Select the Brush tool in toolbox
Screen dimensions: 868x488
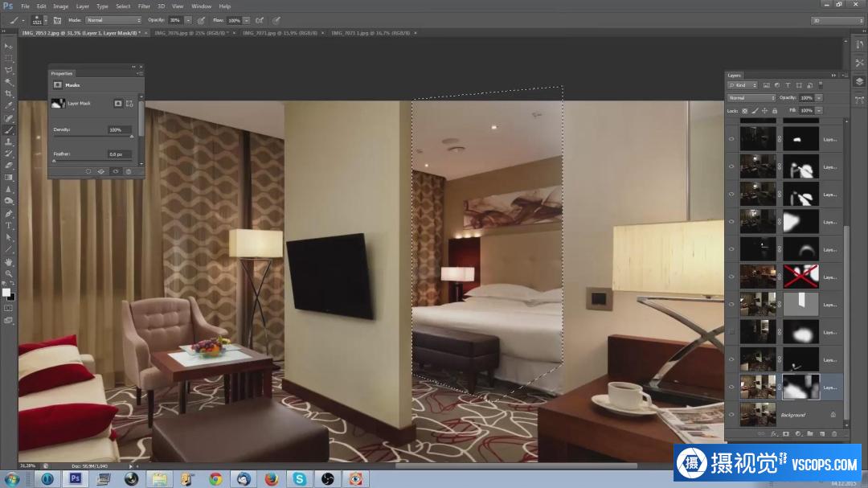pyautogui.click(x=8, y=130)
